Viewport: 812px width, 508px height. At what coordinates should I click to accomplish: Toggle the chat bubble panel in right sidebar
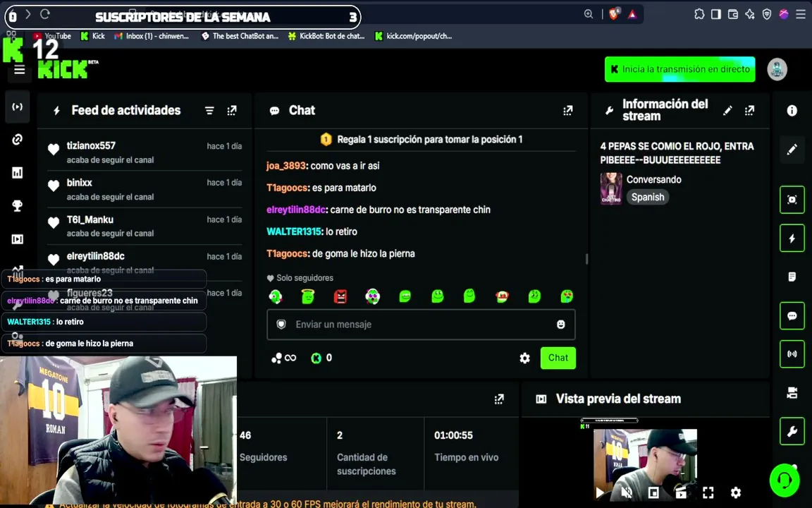[x=792, y=315]
